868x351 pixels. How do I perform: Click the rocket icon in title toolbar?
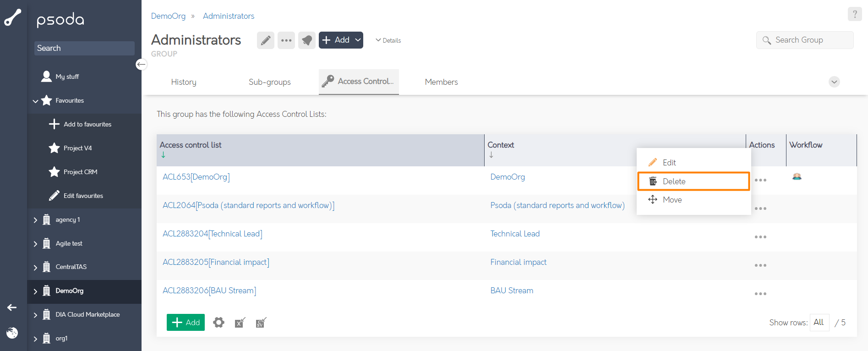pyautogui.click(x=307, y=40)
